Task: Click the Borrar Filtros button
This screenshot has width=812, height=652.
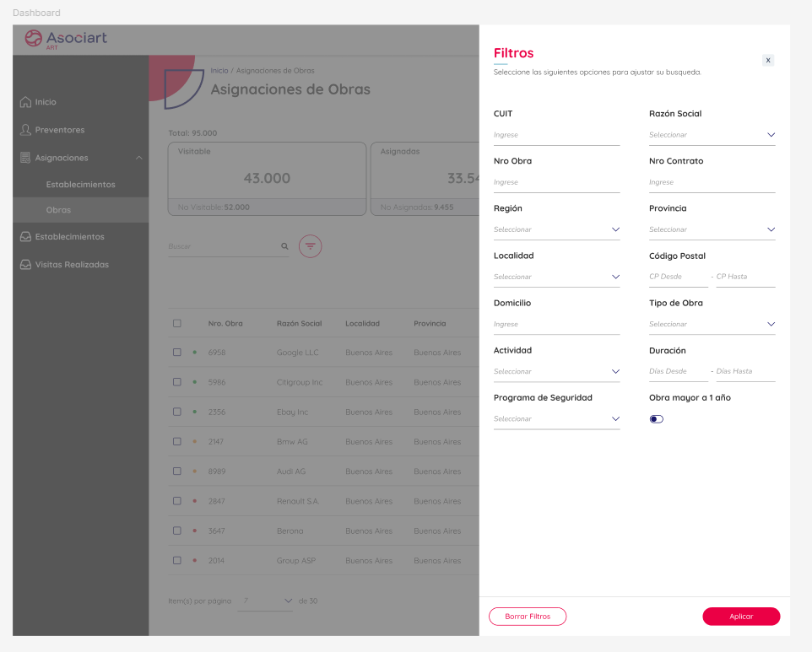Action: (528, 617)
